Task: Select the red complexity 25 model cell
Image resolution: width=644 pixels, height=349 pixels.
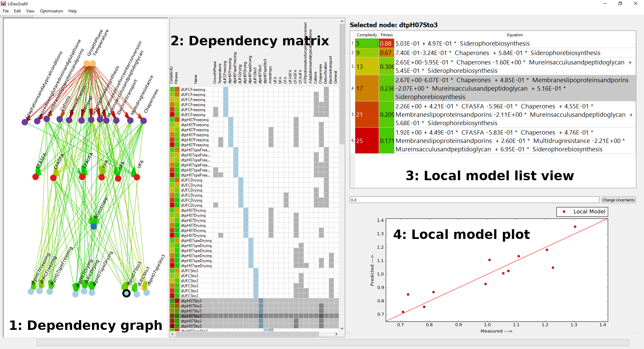Action: pyautogui.click(x=367, y=141)
